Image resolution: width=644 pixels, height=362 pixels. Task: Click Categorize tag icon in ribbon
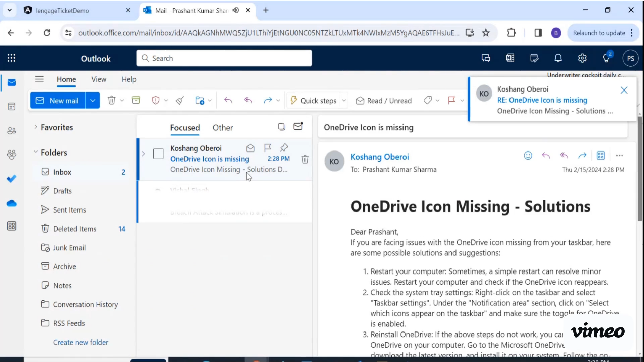click(428, 100)
